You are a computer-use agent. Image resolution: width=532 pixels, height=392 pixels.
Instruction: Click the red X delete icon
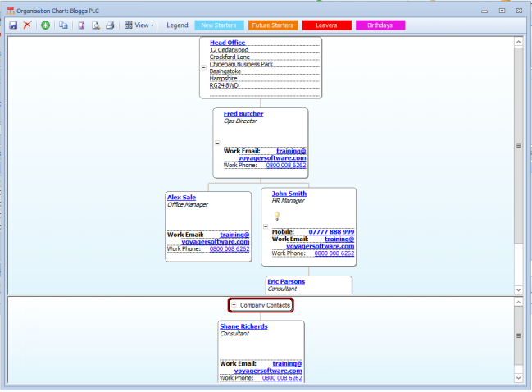(x=26, y=25)
